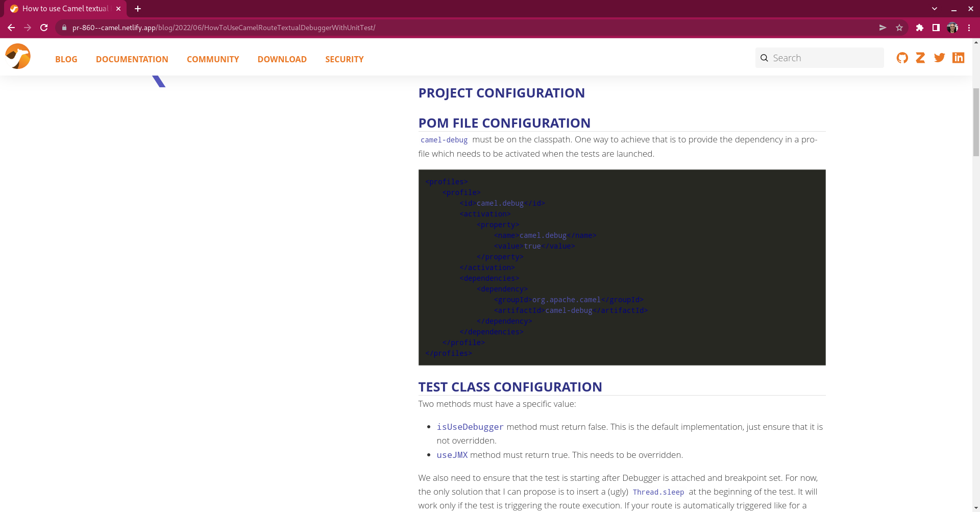Screen dimensions: 980x512
Task: Click the 'useJMX' code text
Action: [452, 455]
